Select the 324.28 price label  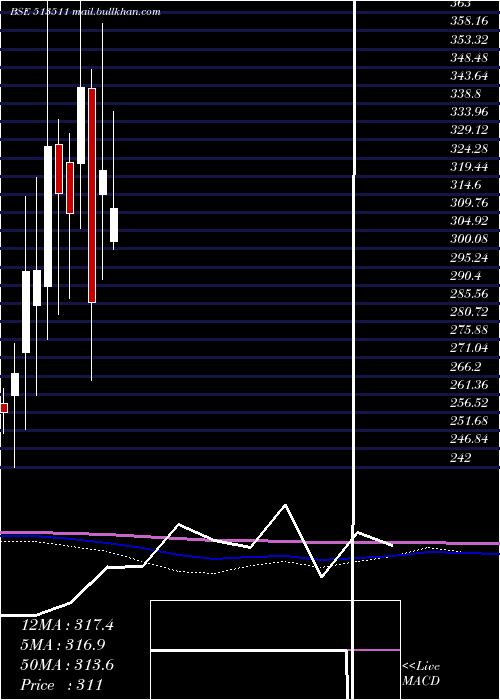pyautogui.click(x=468, y=148)
